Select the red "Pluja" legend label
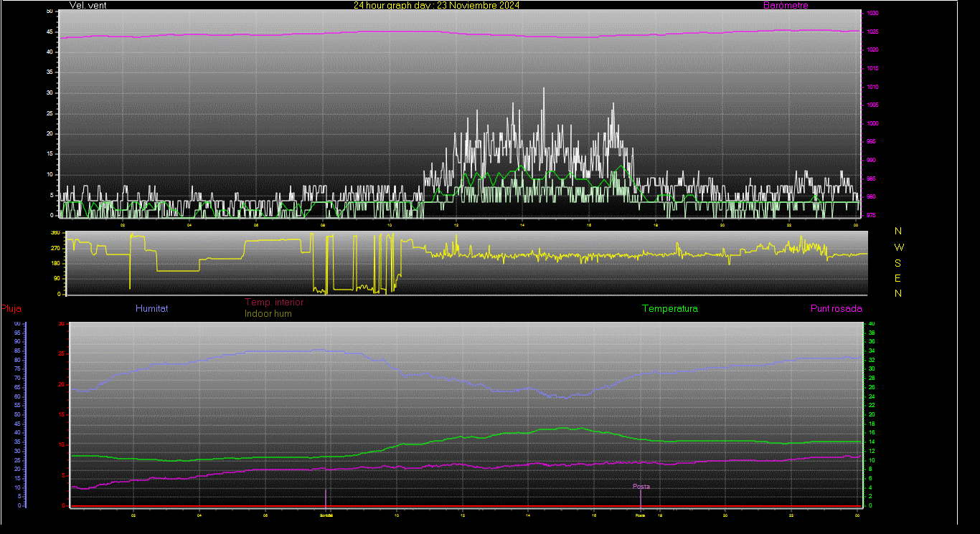This screenshot has width=980, height=534. [11, 309]
